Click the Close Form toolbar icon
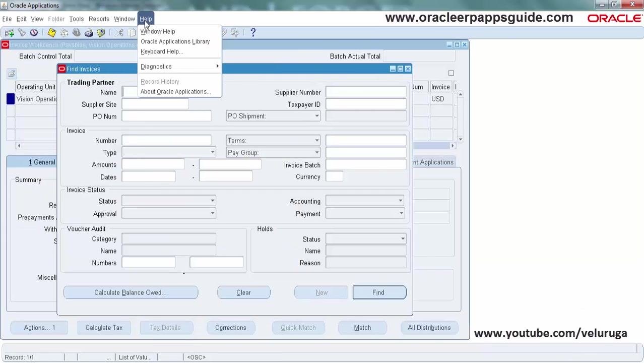The height and width of the screenshot is (363, 644). pos(101,33)
